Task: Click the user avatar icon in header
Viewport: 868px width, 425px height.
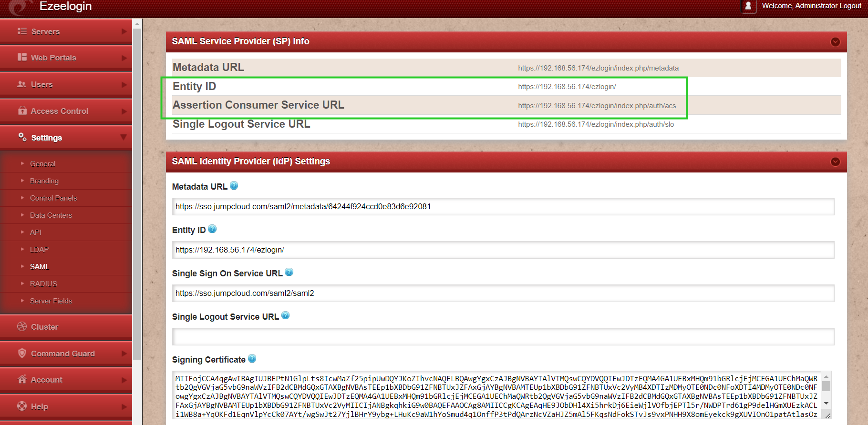Action: point(748,6)
